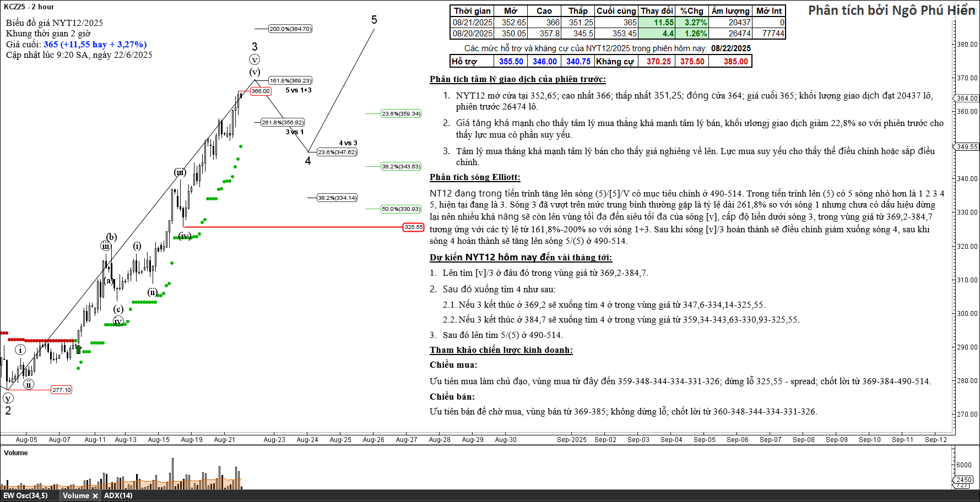Click the 364.00 price axis marker
This screenshot has width=980, height=502.
pyautogui.click(x=967, y=99)
